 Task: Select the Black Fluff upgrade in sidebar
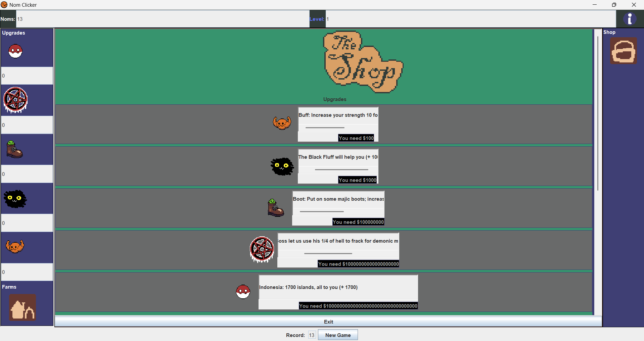click(15, 199)
